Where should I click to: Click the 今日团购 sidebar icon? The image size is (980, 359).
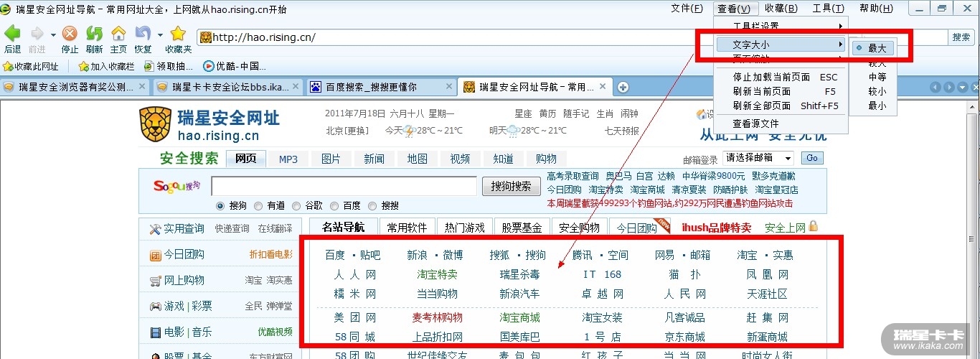(155, 255)
